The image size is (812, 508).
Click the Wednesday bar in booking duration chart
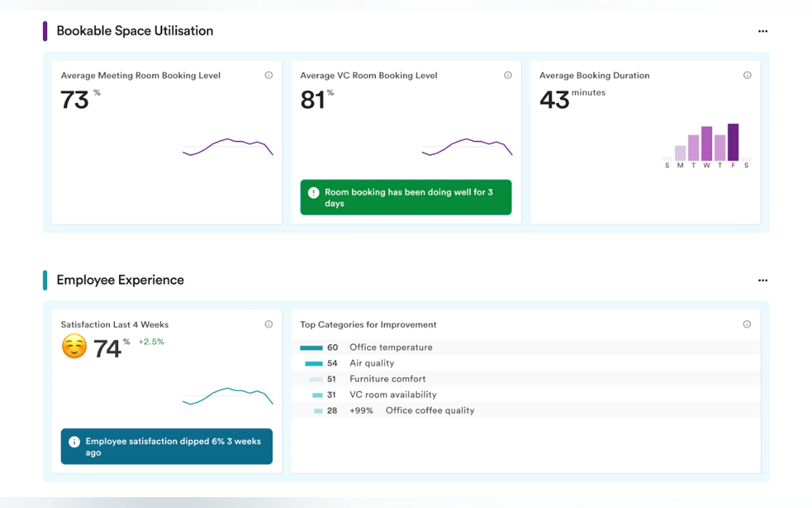pos(706,144)
